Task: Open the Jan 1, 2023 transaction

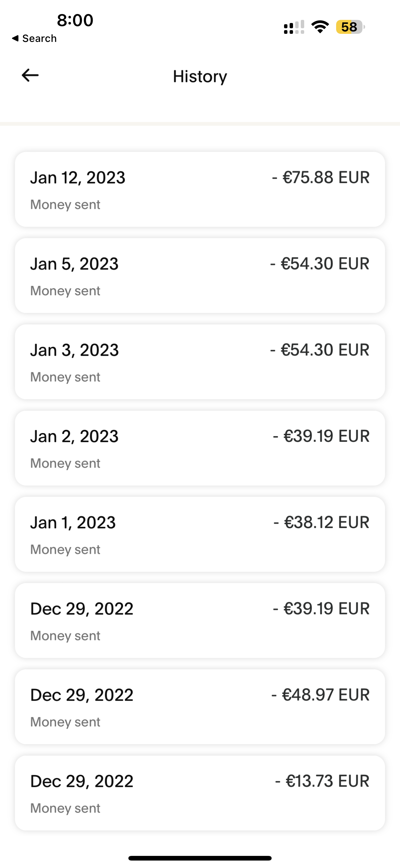Action: coord(200,534)
